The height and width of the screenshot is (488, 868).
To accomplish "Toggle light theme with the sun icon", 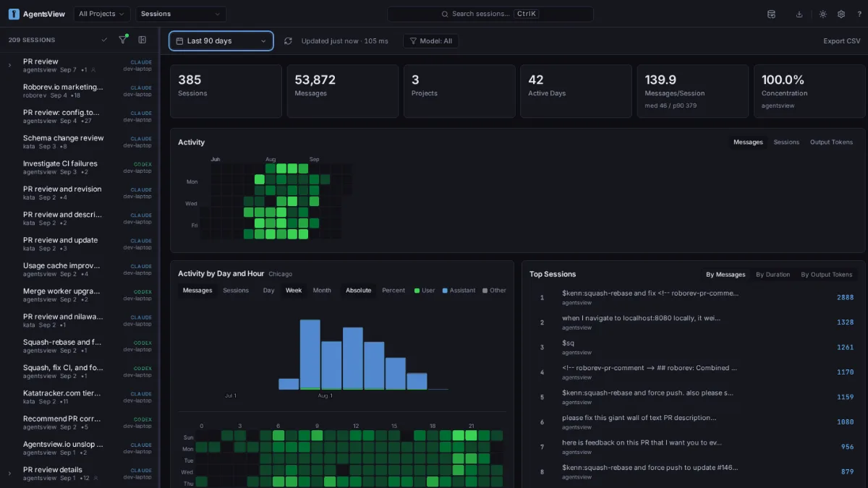I will (822, 14).
